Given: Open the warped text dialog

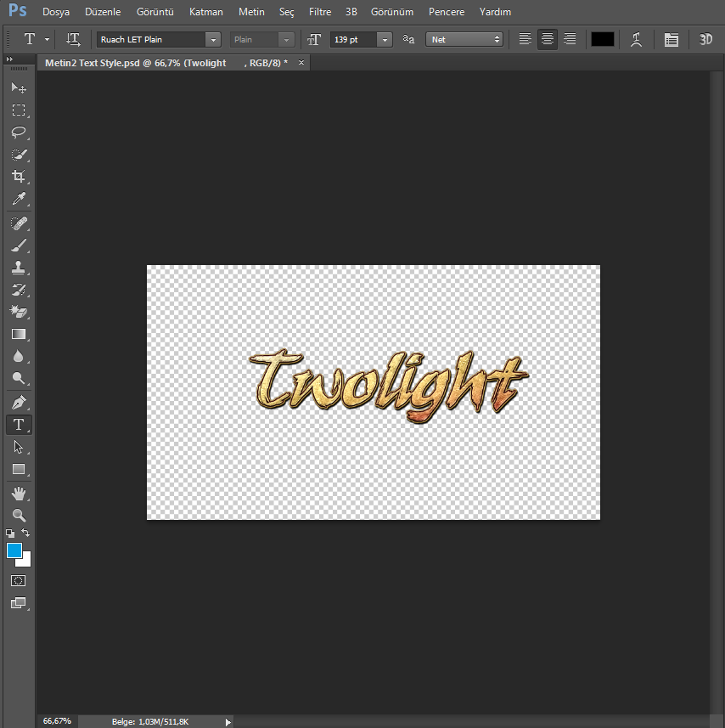Looking at the screenshot, I should [637, 39].
